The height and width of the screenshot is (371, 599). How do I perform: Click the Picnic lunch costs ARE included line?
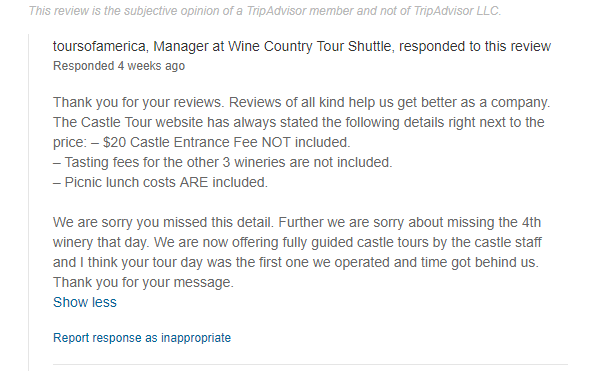[x=160, y=182]
